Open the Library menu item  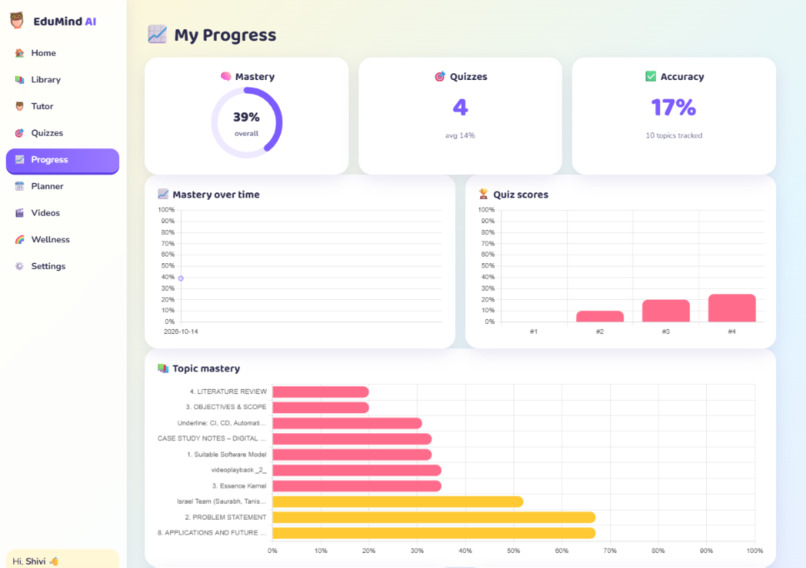63,80
